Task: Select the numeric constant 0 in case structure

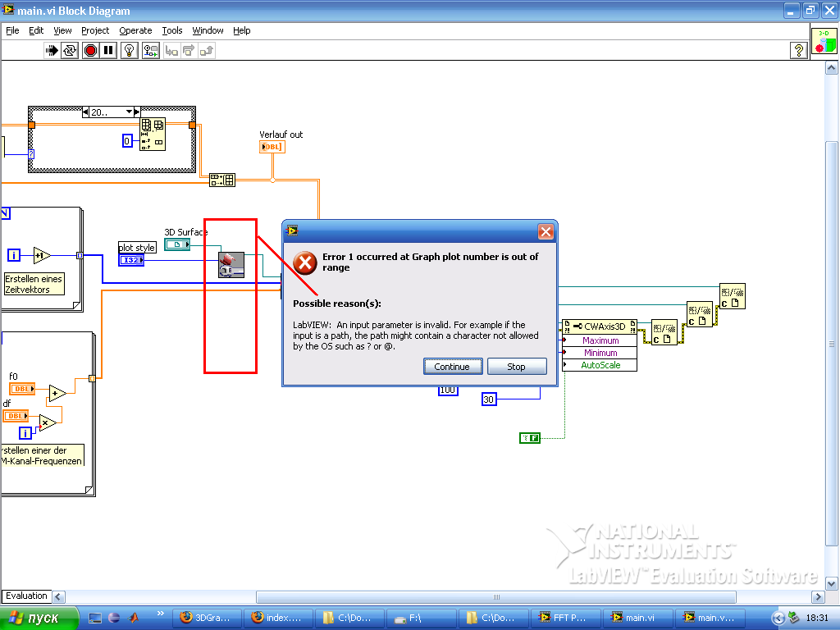Action: point(127,141)
